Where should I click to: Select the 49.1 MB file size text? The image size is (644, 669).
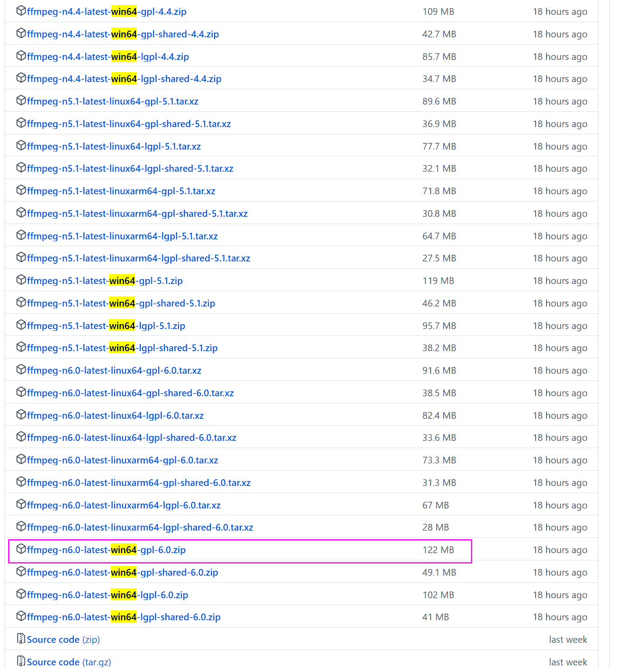click(439, 573)
